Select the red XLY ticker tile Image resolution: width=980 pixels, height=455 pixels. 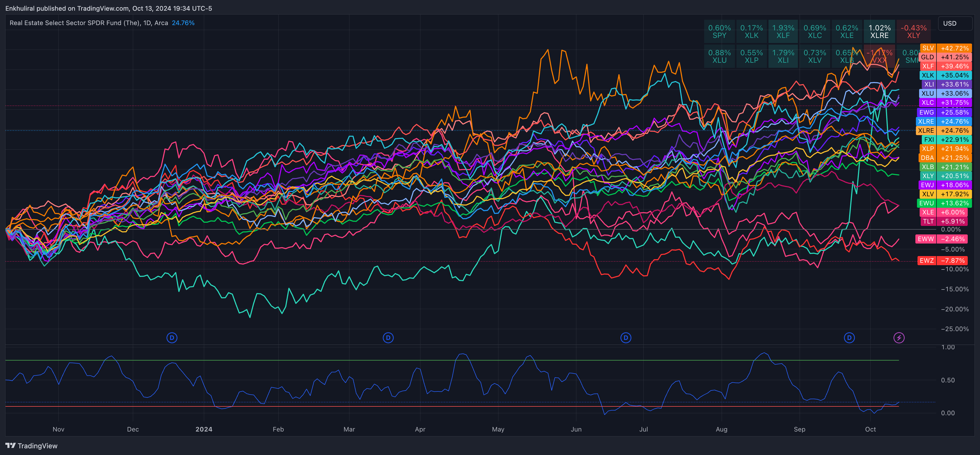[x=914, y=32]
